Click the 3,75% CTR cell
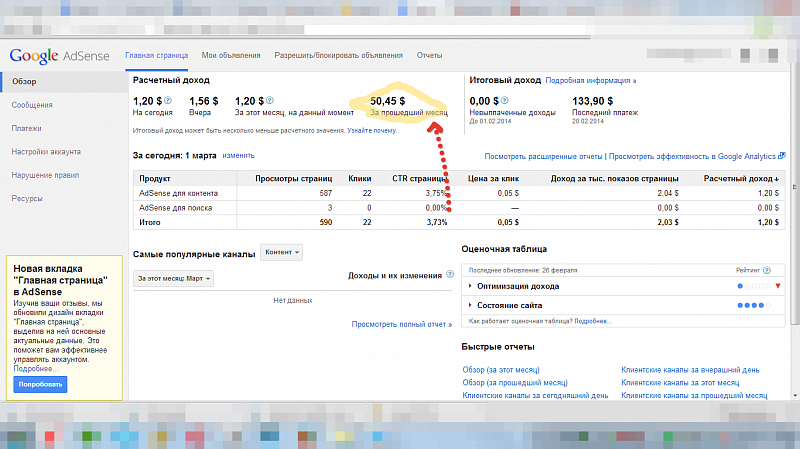Viewport: 800px width, 449px height. 436,193
